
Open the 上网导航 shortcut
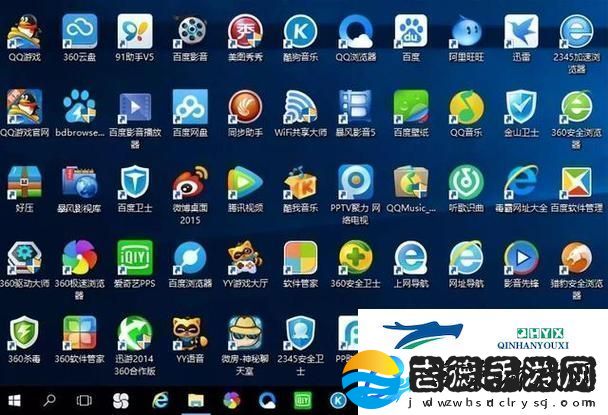(x=411, y=258)
